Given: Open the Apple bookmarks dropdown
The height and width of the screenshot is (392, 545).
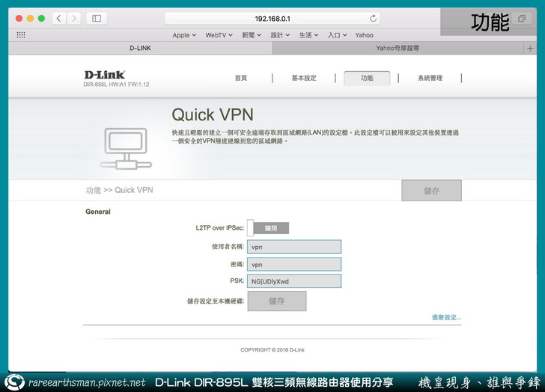Looking at the screenshot, I should (184, 35).
